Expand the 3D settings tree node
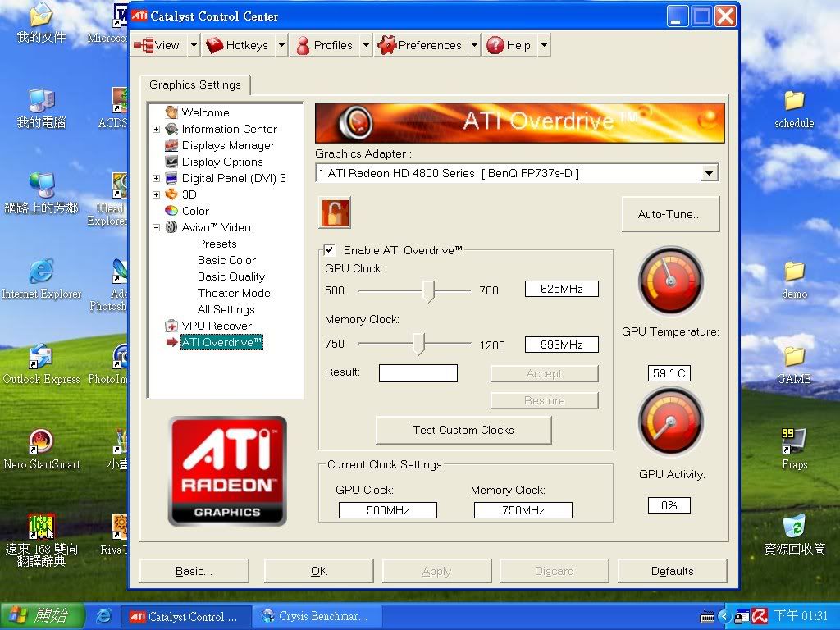 (156, 194)
